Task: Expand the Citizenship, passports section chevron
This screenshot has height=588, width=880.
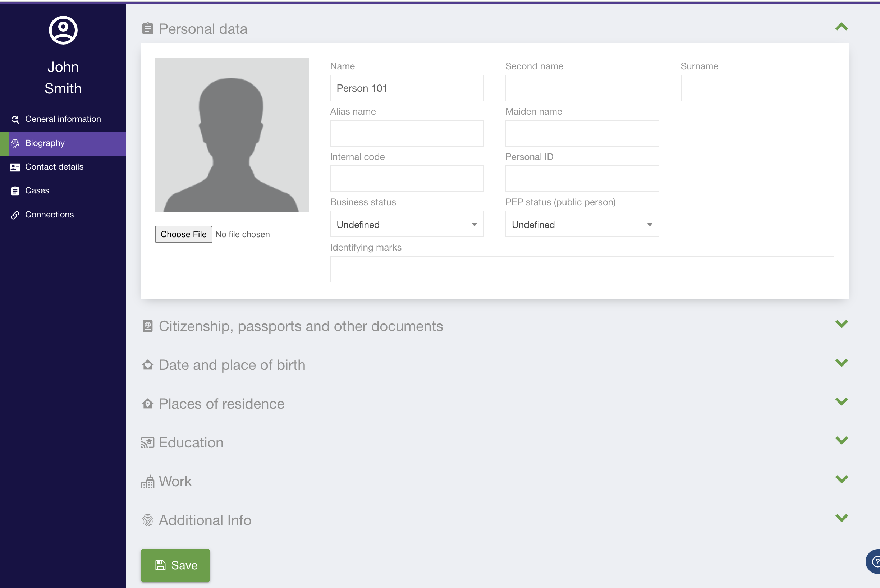Action: tap(842, 324)
